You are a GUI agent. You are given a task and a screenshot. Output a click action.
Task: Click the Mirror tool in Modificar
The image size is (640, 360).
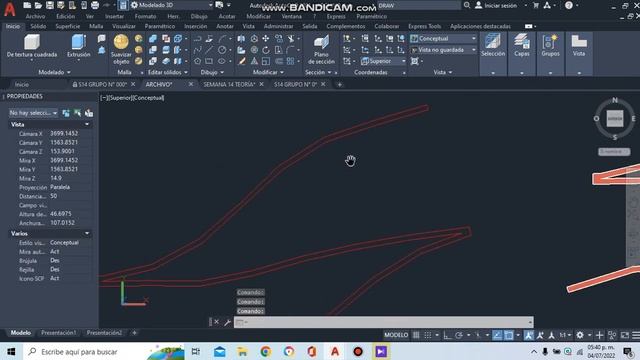241,38
